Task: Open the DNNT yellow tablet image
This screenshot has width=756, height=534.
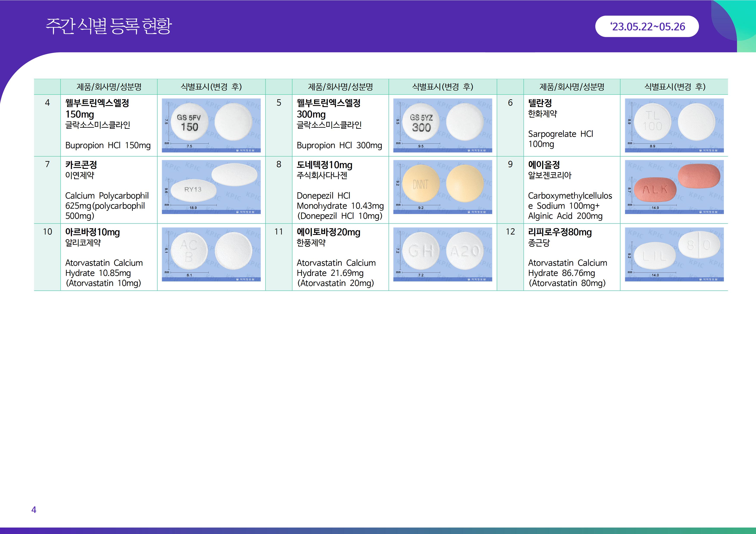Action: click(x=442, y=187)
